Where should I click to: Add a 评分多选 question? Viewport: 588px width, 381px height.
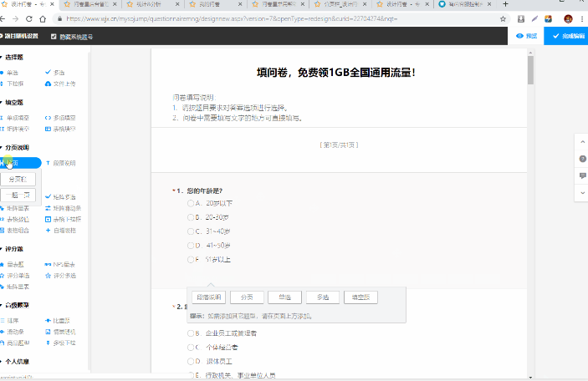tap(60, 276)
